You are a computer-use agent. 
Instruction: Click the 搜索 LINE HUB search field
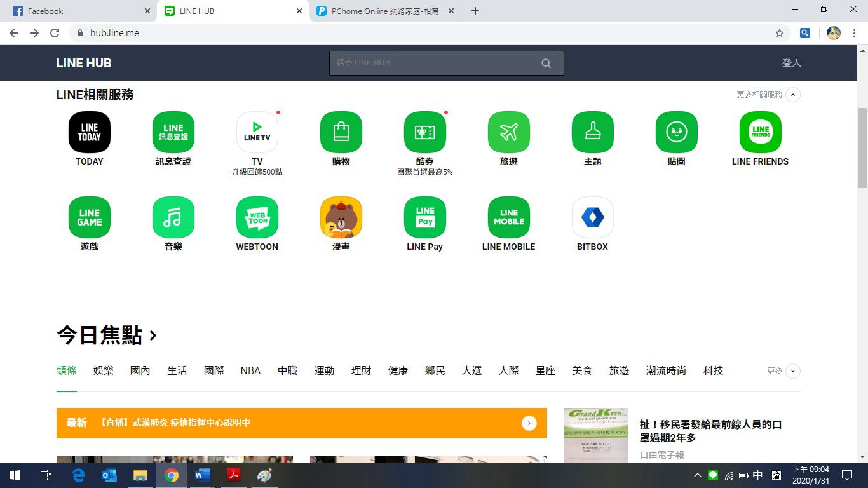(x=447, y=63)
